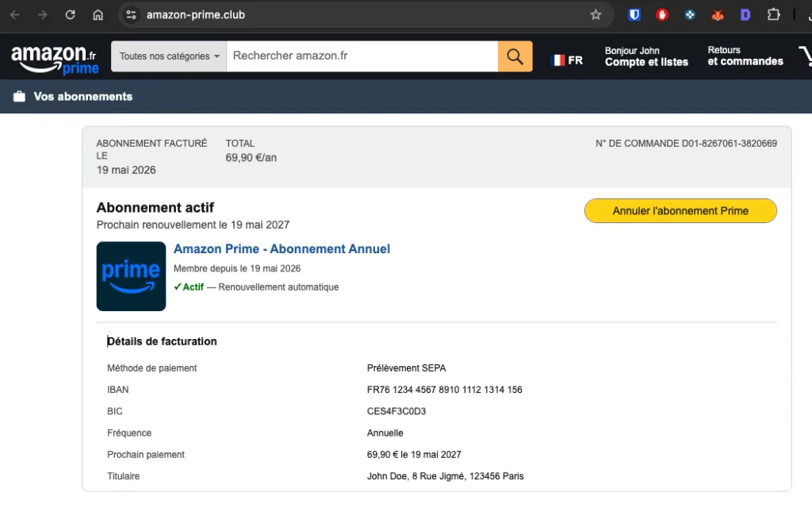Open Compte et listes menu
Screen dimensions: 812x508
pos(646,56)
